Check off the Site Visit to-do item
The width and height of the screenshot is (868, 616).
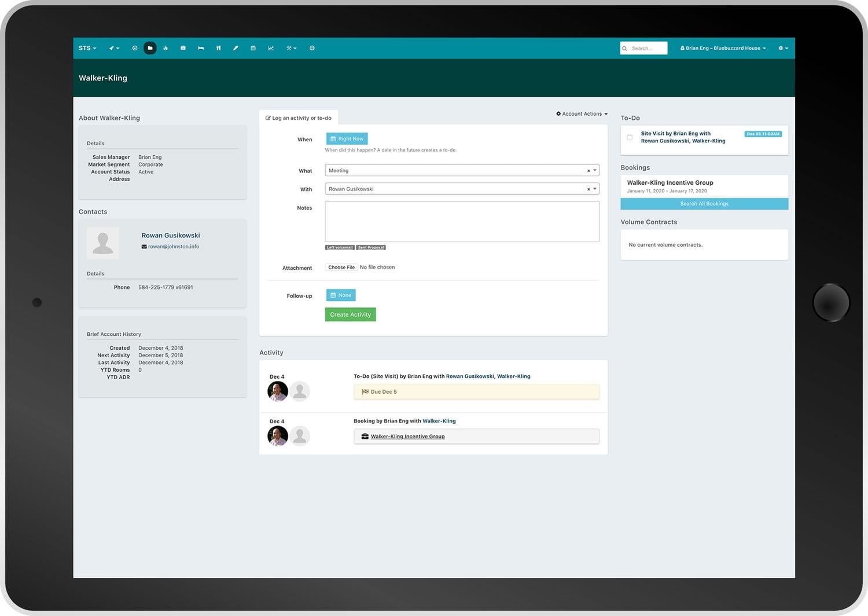[x=630, y=137]
